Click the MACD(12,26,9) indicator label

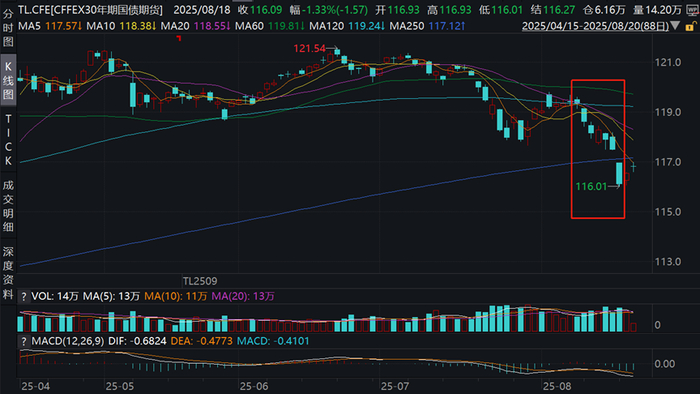pyautogui.click(x=68, y=341)
